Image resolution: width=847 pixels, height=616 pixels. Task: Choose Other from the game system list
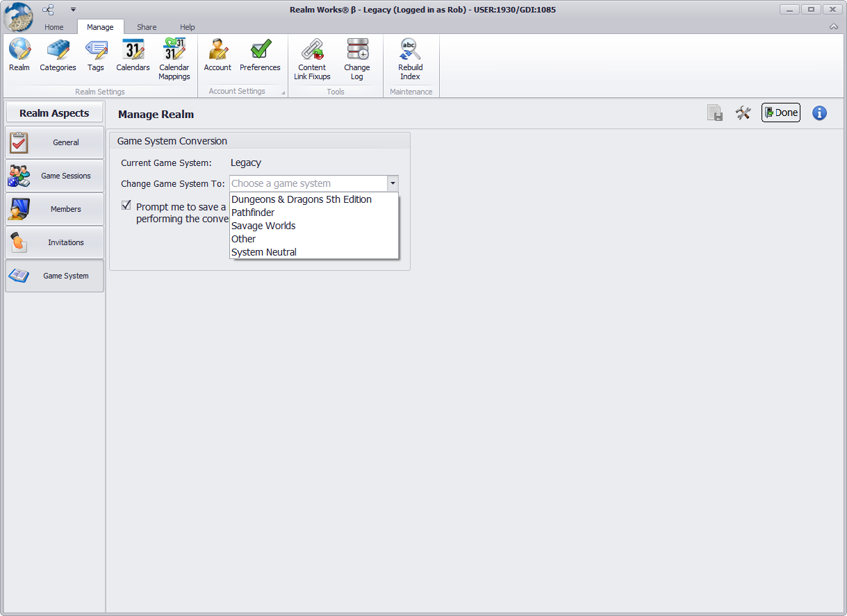pyautogui.click(x=314, y=239)
